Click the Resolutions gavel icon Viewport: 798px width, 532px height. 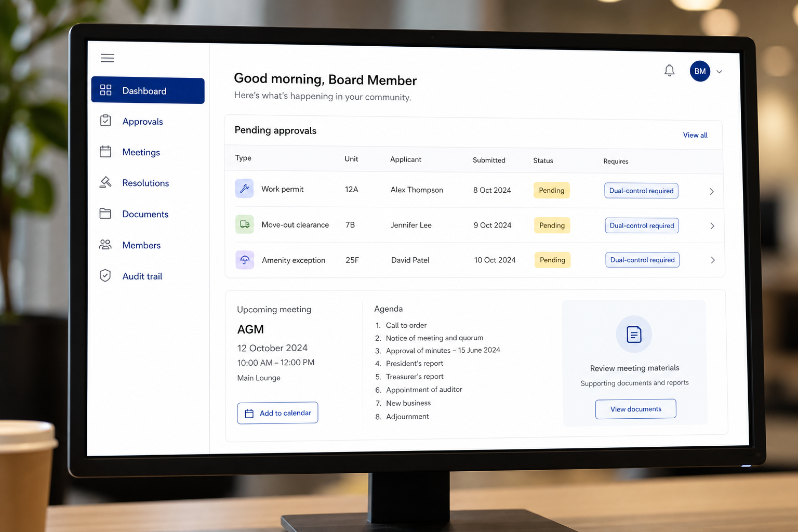coord(105,182)
